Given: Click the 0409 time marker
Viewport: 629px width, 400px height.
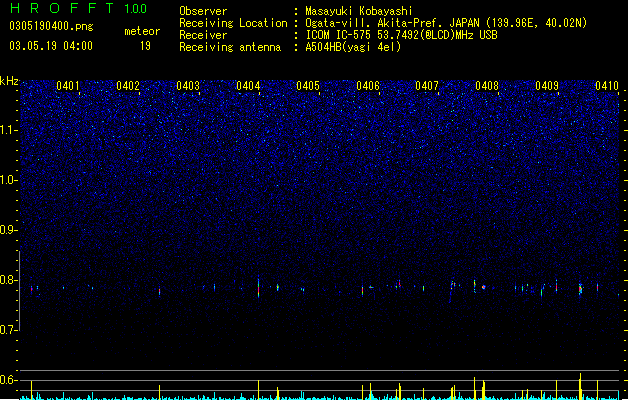Looking at the screenshot, I should pos(547,86).
